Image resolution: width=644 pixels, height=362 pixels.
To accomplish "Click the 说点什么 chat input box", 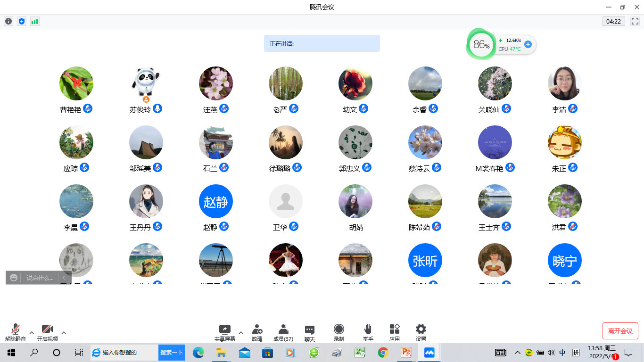I will tap(40, 278).
